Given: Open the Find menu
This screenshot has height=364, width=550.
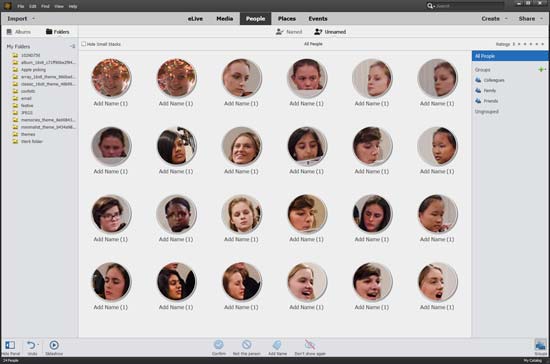Looking at the screenshot, I should [x=45, y=6].
